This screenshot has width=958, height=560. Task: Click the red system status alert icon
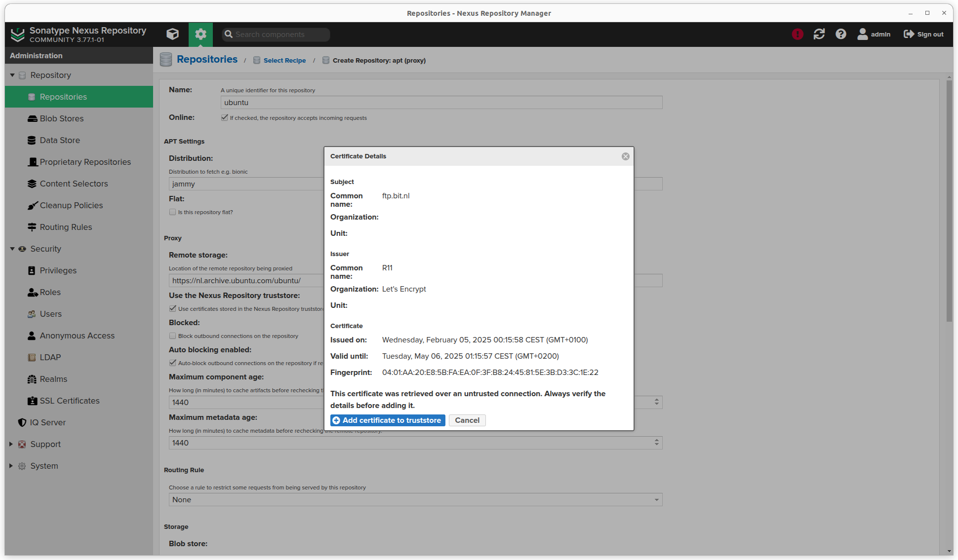click(x=798, y=34)
